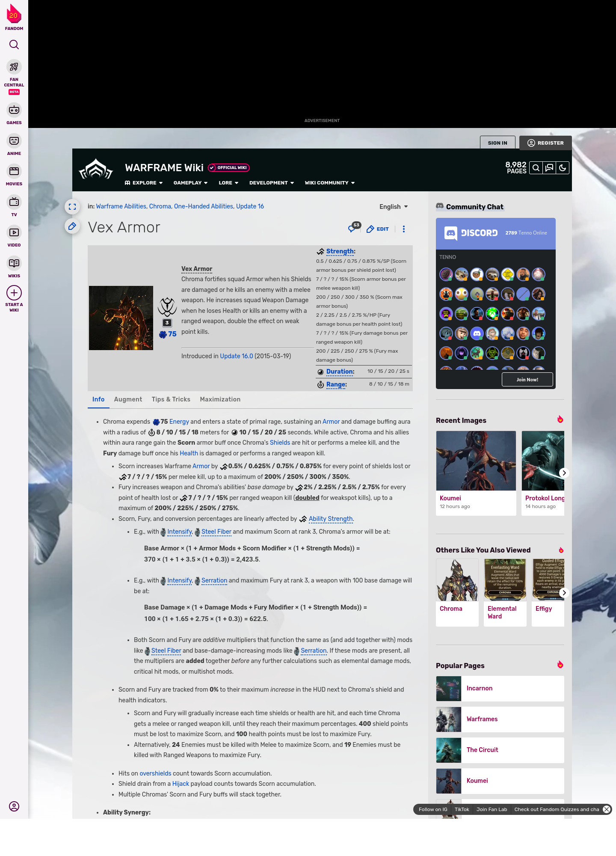Click the Sign In button
The image size is (616, 856).
[x=498, y=143]
